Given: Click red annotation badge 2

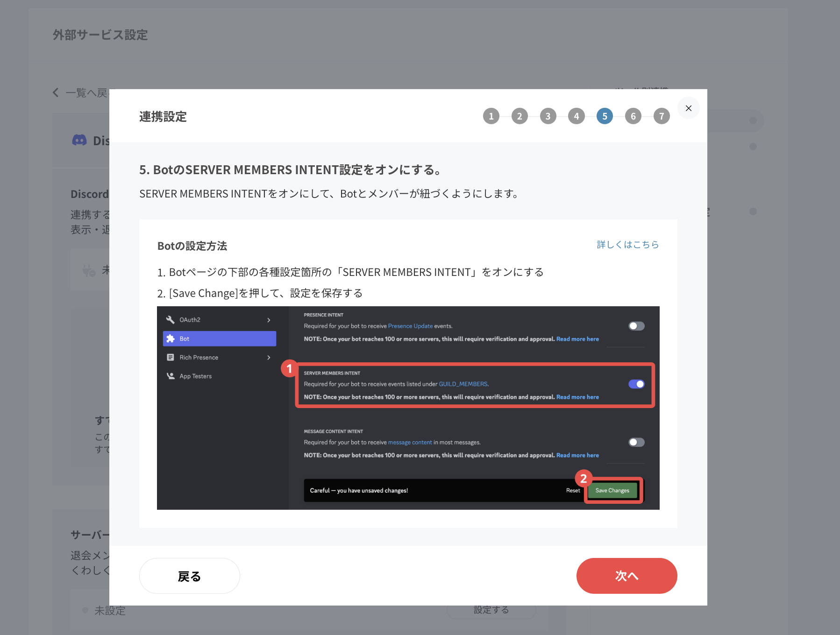Looking at the screenshot, I should [x=583, y=479].
